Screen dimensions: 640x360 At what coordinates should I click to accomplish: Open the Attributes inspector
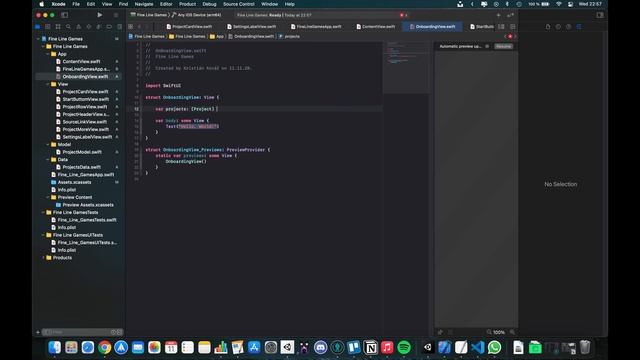click(579, 27)
